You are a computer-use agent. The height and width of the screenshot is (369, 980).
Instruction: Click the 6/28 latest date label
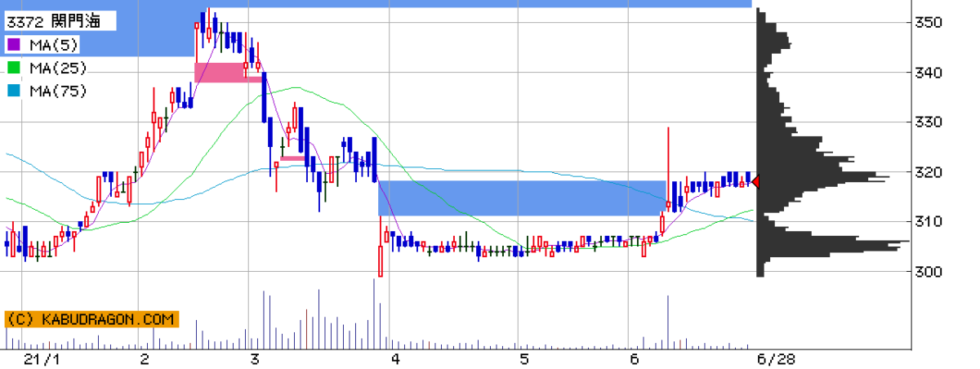775,359
